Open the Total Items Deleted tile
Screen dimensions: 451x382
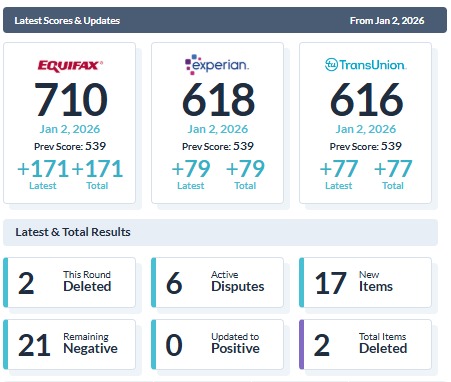click(x=365, y=344)
